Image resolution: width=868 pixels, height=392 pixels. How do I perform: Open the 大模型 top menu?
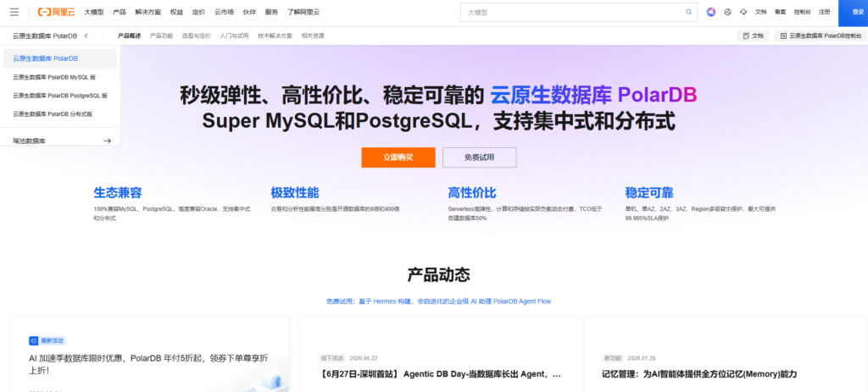(93, 12)
